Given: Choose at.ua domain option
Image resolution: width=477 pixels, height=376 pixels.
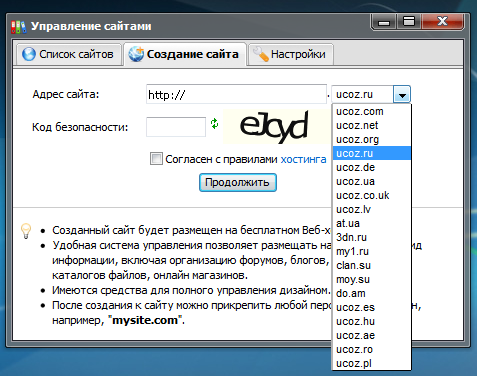Looking at the screenshot, I should [x=372, y=223].
